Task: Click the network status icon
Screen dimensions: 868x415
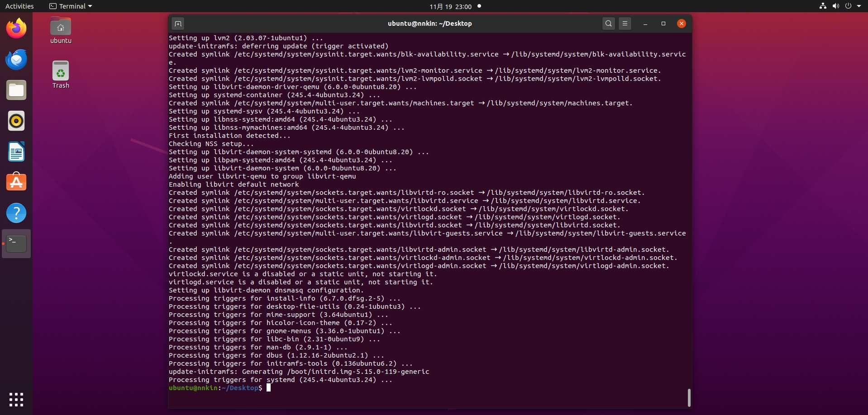Action: [823, 6]
